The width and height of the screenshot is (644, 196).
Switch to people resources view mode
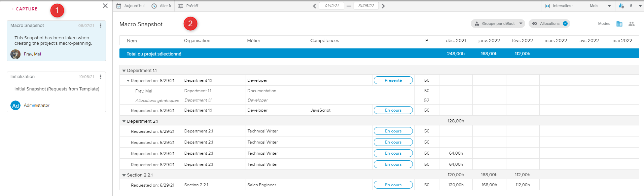(x=631, y=24)
